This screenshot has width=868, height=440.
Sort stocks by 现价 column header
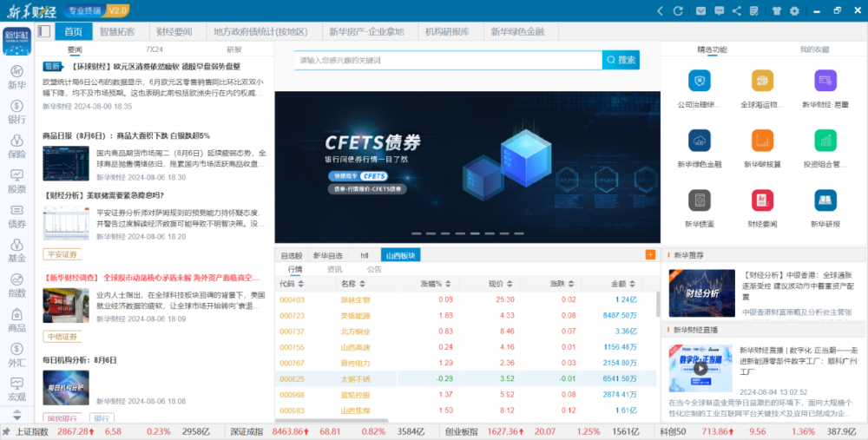pos(496,284)
